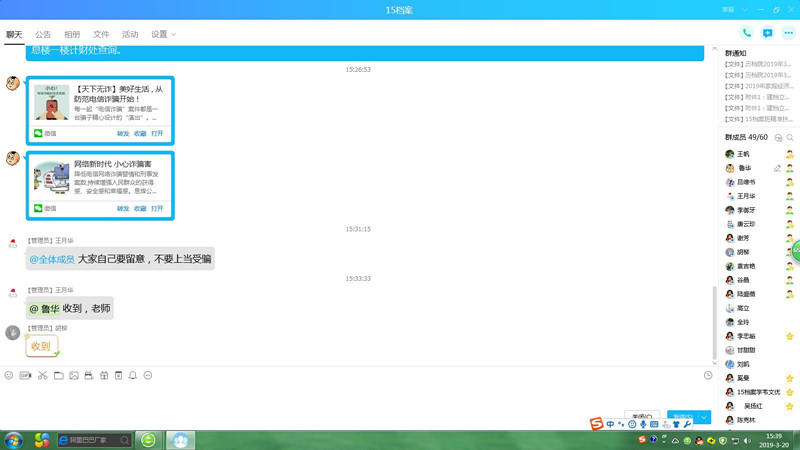Open the title bar dropdown arrow beside 举报
The width and height of the screenshot is (800, 450).
pyautogui.click(x=745, y=10)
